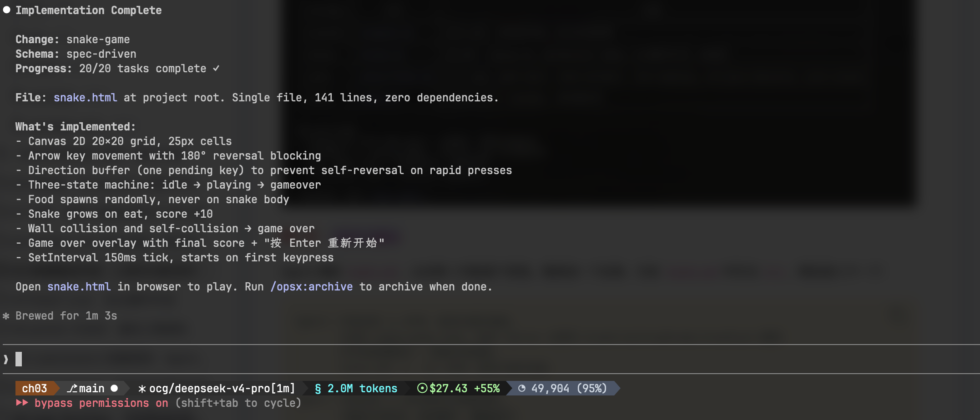Click 'Change: snake-game' line
This screenshot has width=980, height=420.
[x=73, y=40]
